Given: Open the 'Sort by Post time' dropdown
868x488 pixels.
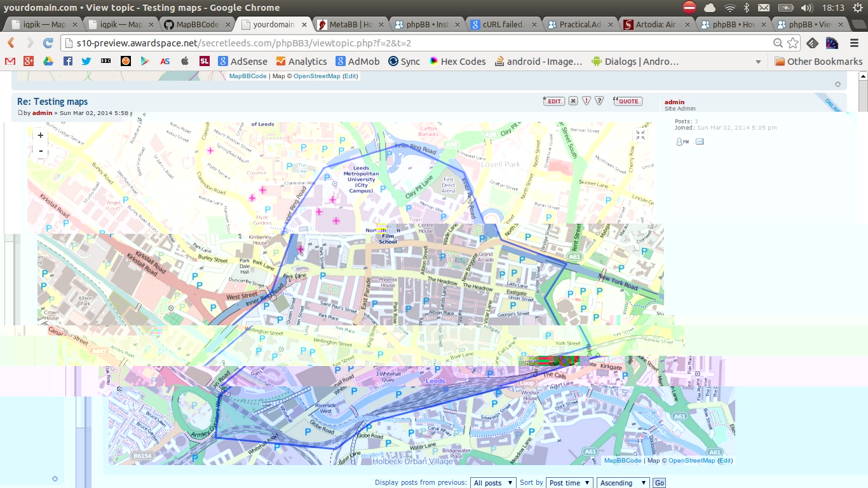Looking at the screenshot, I should click(x=569, y=483).
